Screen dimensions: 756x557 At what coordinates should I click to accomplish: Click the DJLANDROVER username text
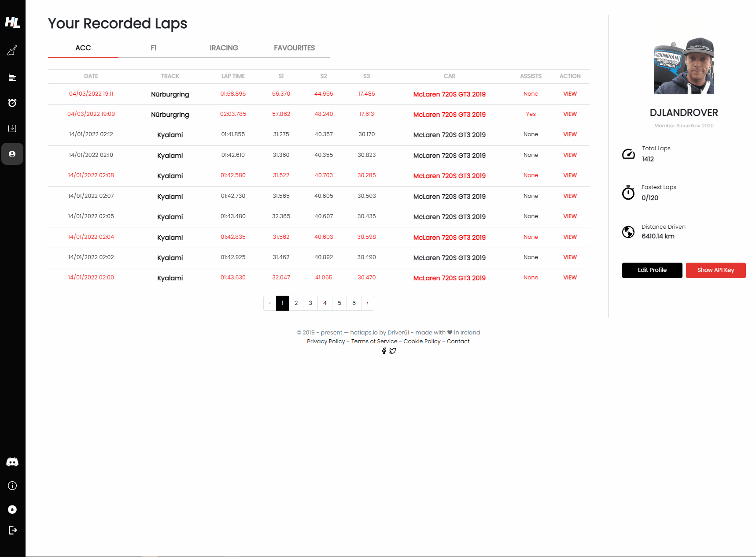(x=684, y=113)
